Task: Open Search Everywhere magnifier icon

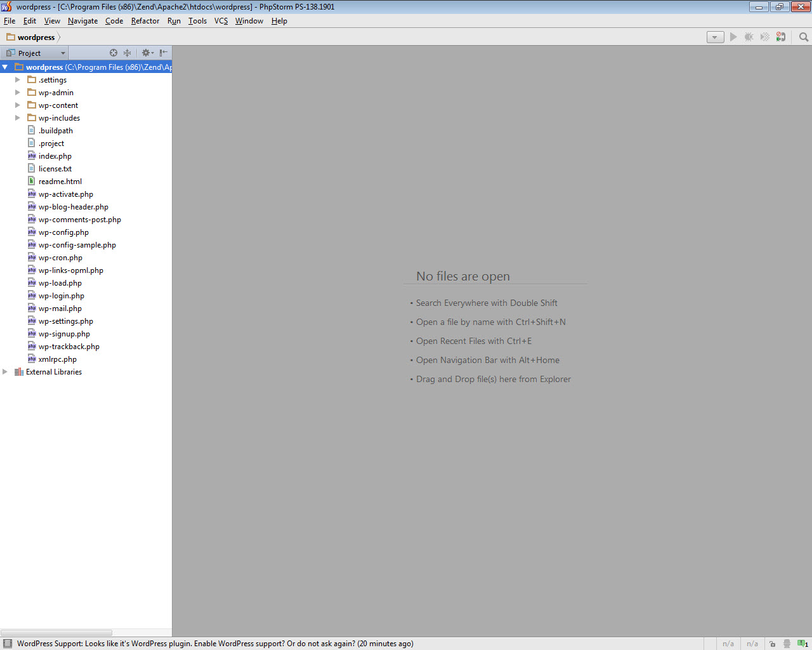Action: point(804,37)
